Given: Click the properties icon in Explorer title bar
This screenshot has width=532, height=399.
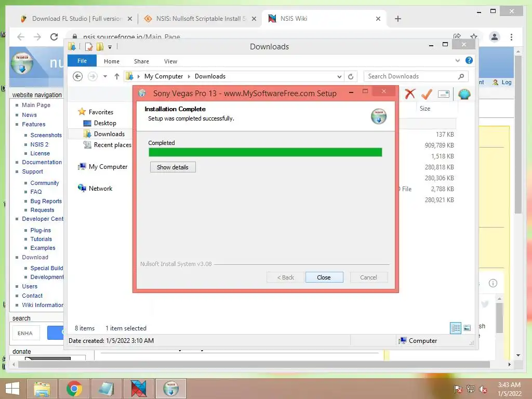Looking at the screenshot, I should pos(88,47).
